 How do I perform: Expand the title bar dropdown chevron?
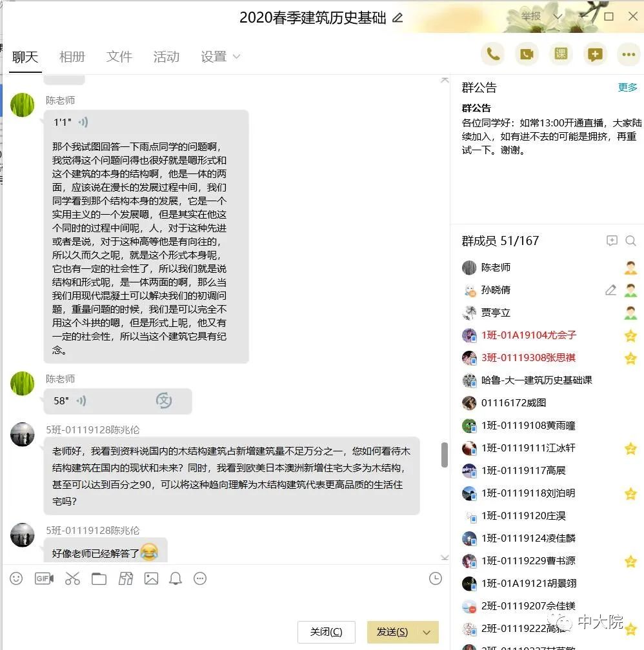coord(558,17)
